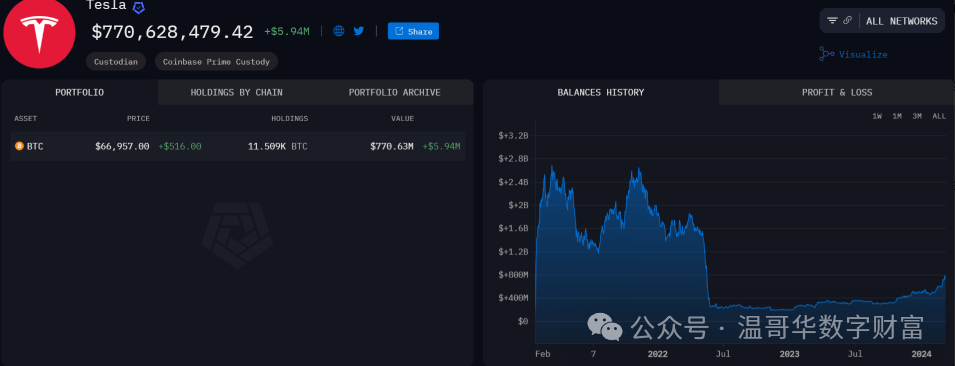Select the BTC asset name

click(35, 146)
